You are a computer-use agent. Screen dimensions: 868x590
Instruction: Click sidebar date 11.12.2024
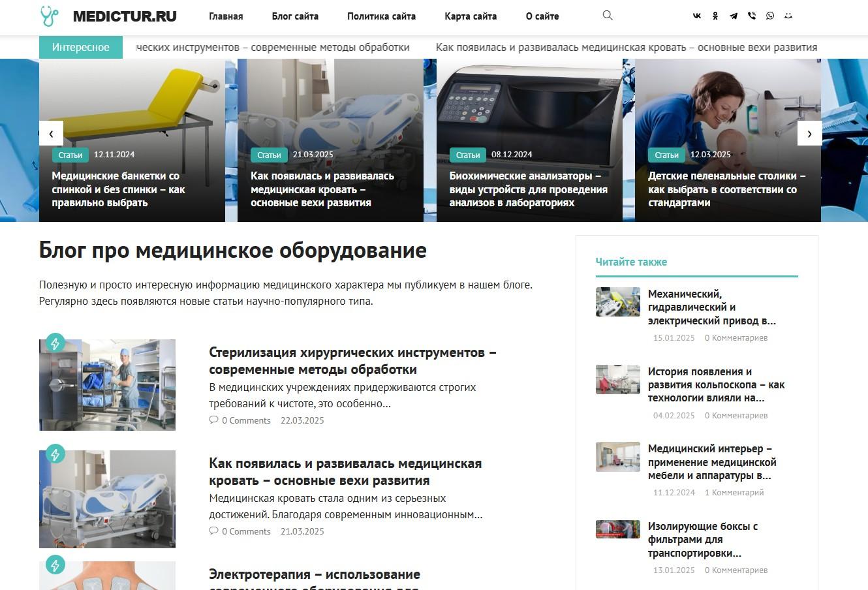674,493
